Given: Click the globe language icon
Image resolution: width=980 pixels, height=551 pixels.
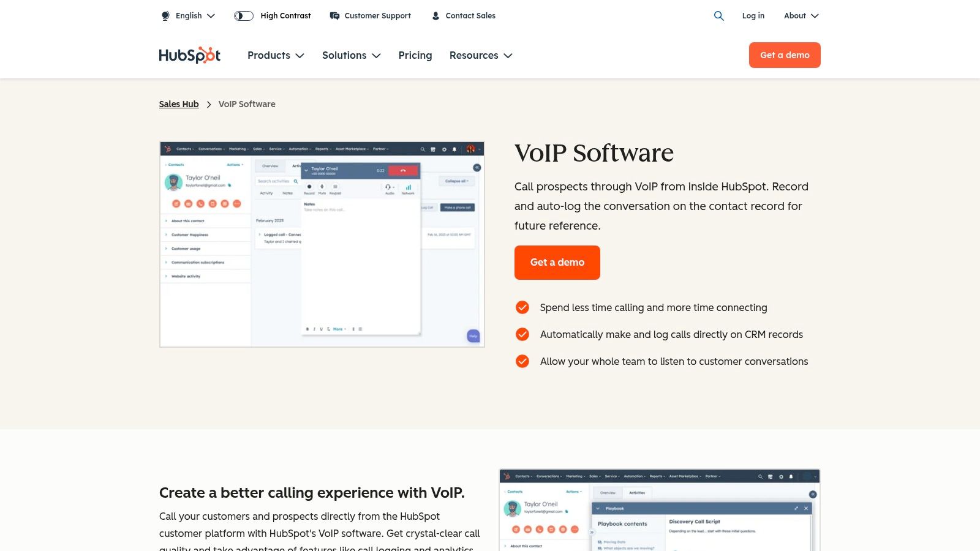Looking at the screenshot, I should coord(165,16).
